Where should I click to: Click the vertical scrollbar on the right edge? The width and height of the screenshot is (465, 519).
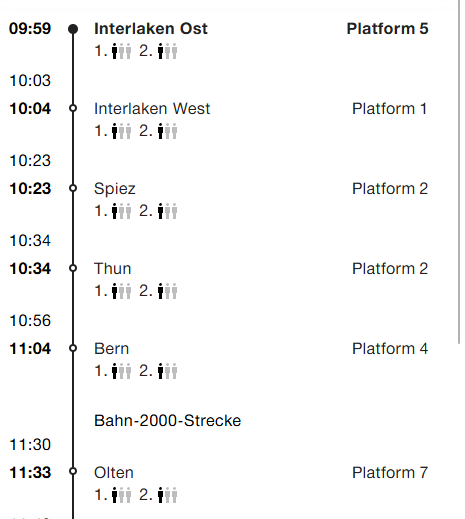click(460, 172)
